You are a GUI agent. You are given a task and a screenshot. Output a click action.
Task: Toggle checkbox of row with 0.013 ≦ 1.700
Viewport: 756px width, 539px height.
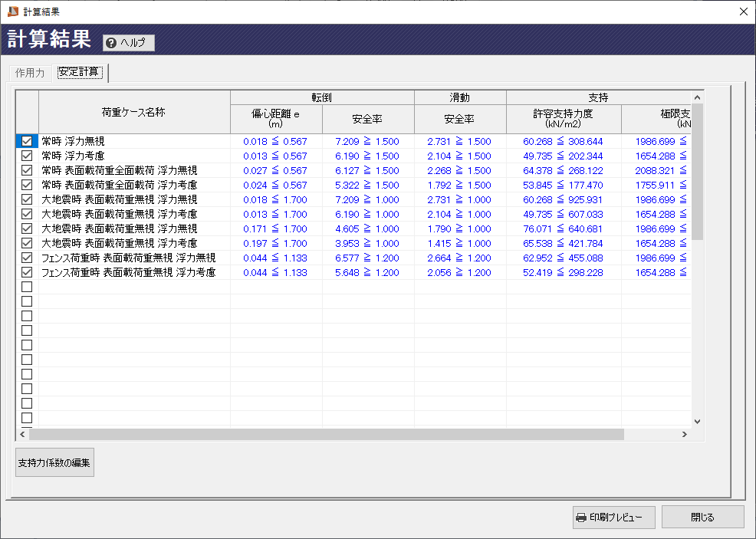pos(27,214)
